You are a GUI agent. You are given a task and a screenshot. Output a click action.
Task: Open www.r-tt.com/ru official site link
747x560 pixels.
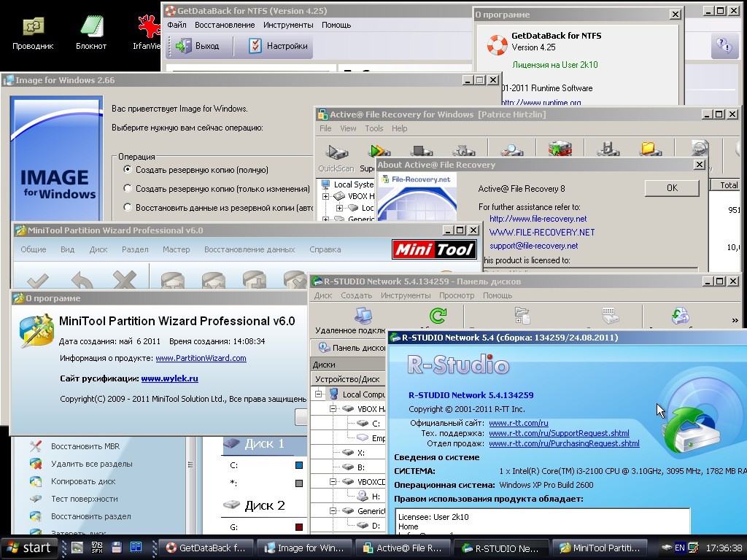click(519, 423)
